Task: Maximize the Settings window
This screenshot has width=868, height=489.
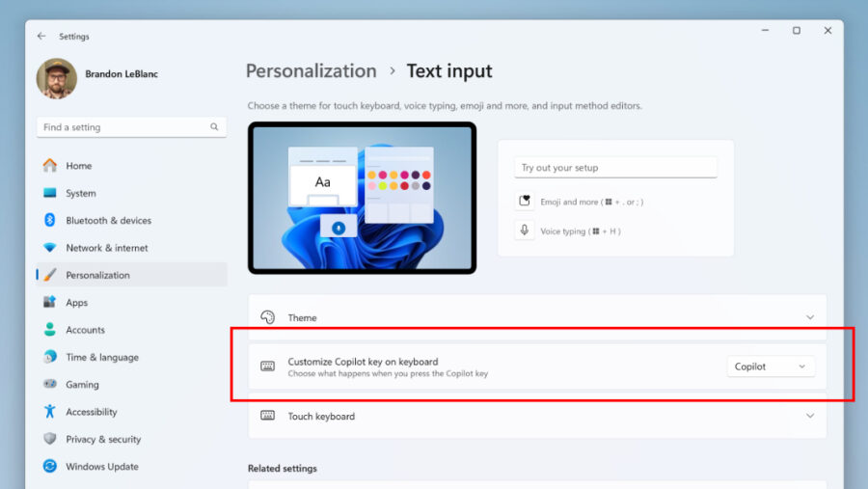Action: click(796, 31)
